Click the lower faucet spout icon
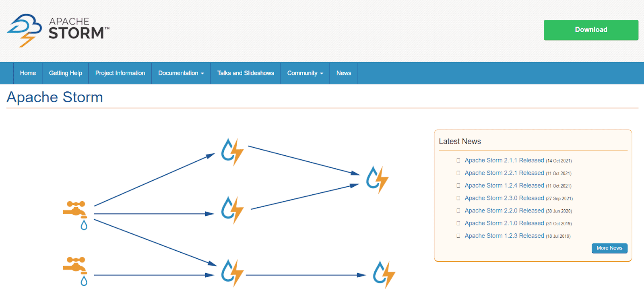Image resolution: width=644 pixels, height=301 pixels. click(75, 271)
